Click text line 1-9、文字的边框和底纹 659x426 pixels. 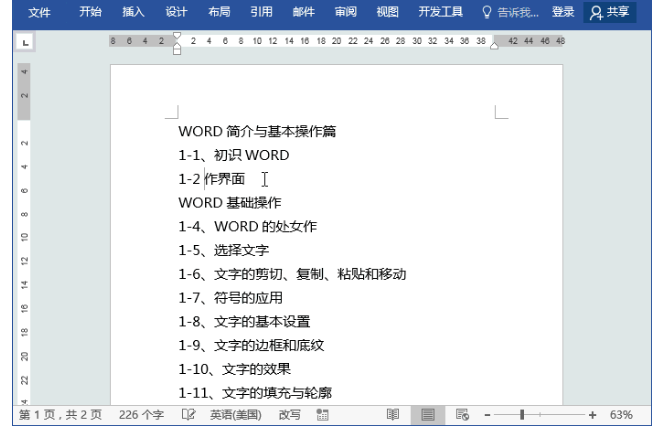coord(251,345)
